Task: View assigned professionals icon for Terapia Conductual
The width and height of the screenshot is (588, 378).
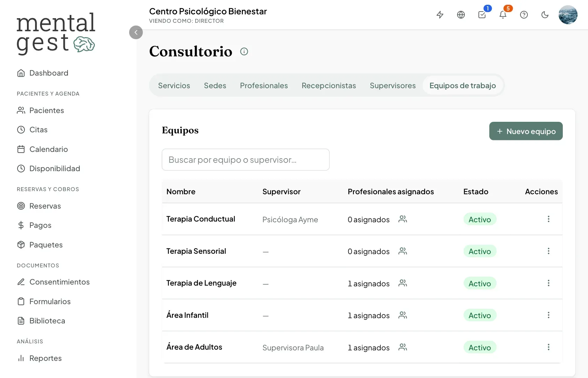Action: pos(403,219)
